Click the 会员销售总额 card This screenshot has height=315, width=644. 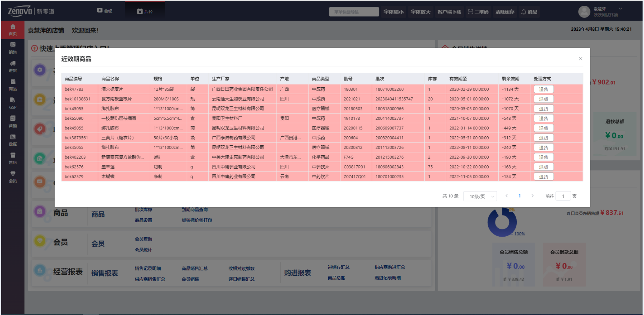click(513, 265)
